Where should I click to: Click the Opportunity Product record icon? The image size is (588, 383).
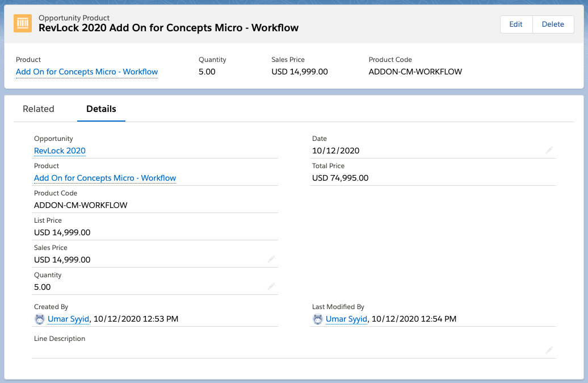tap(23, 23)
